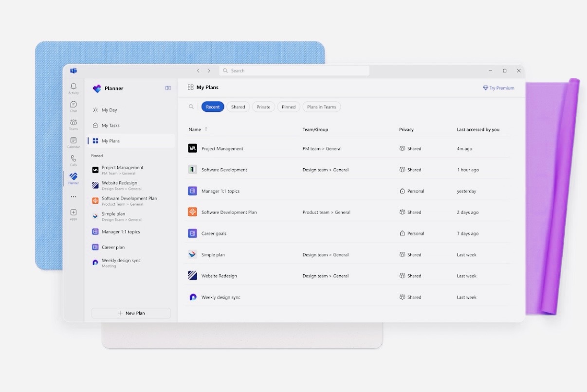The width and height of the screenshot is (587, 392).
Task: Click the Try Premium diamond icon
Action: coord(485,88)
